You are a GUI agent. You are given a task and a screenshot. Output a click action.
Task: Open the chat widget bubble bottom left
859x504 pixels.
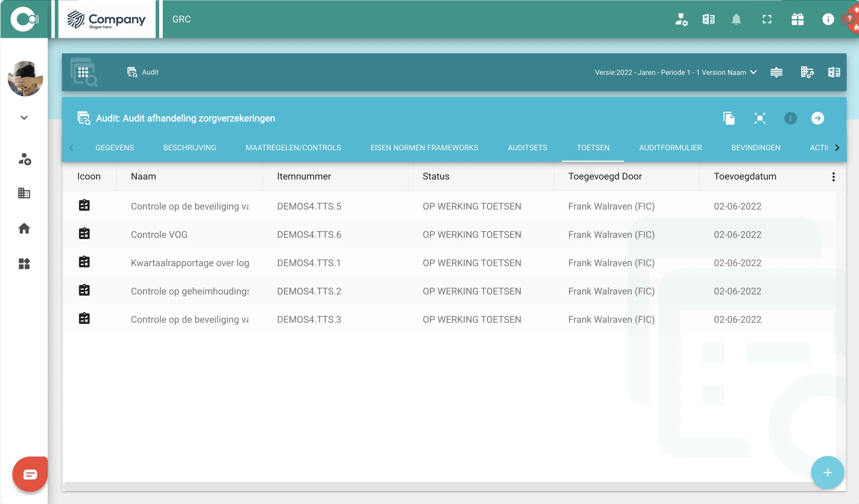pos(29,474)
